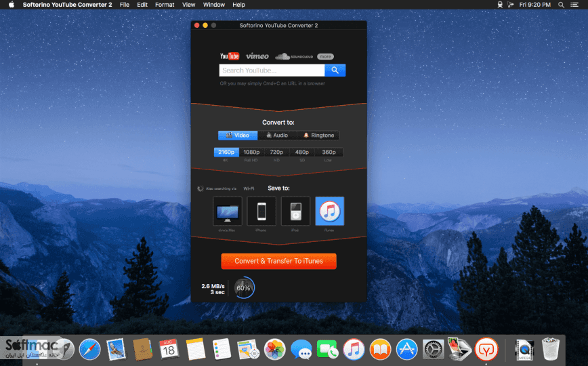588x366 pixels.
Task: Open the View menu
Action: pyautogui.click(x=188, y=5)
